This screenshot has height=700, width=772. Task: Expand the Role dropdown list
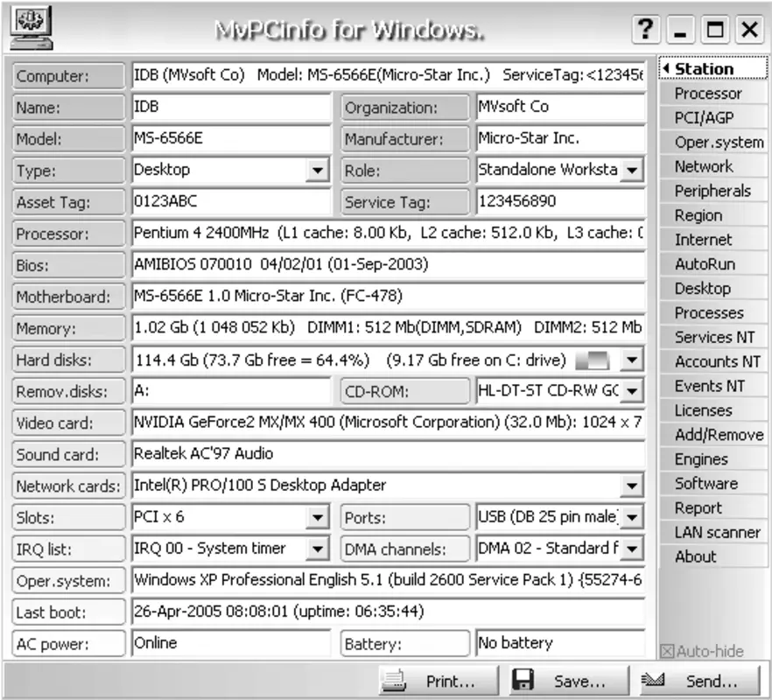pyautogui.click(x=632, y=171)
